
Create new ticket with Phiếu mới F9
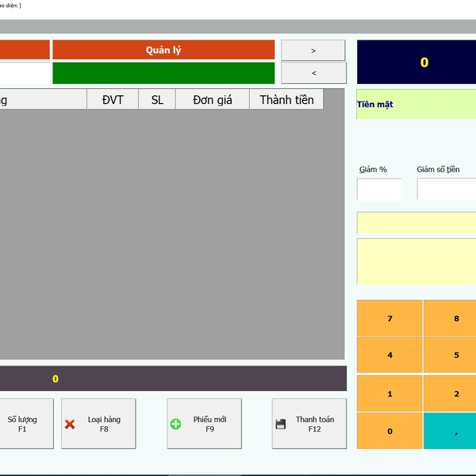(x=205, y=424)
